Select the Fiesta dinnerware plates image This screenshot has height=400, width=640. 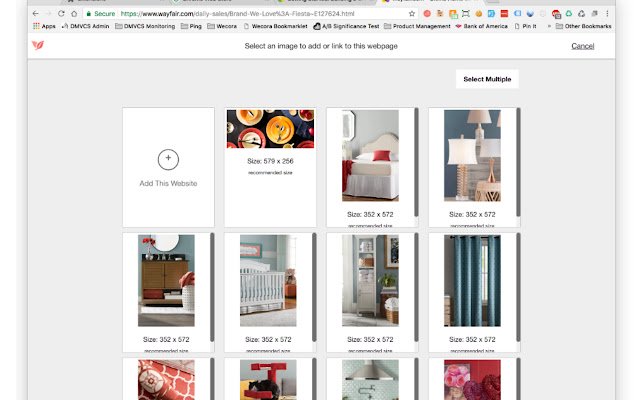(x=270, y=129)
